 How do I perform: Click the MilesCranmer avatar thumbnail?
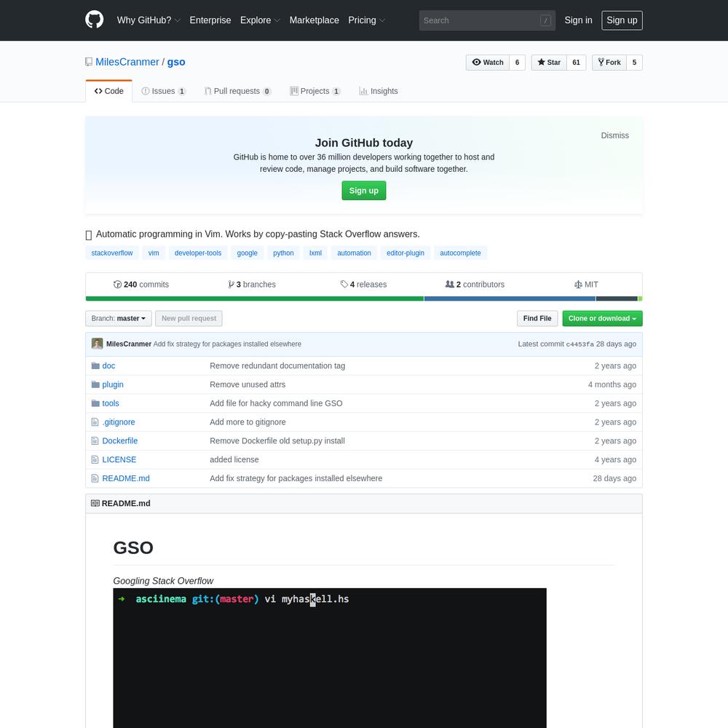point(97,344)
